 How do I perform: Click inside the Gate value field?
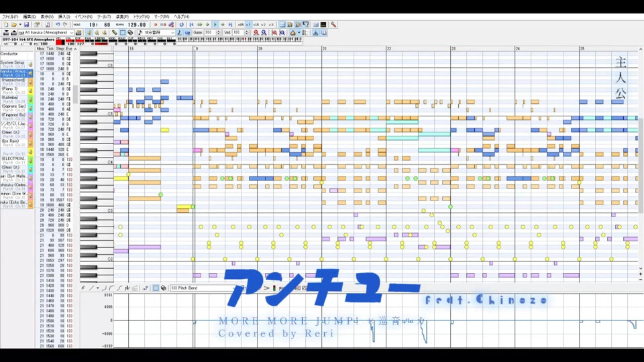[210, 32]
